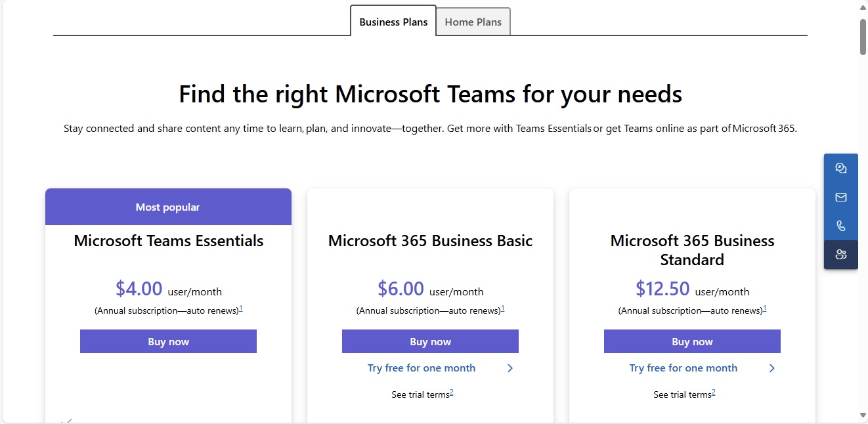Open the chat icon in side panel
The width and height of the screenshot is (868, 424).
coord(840,168)
